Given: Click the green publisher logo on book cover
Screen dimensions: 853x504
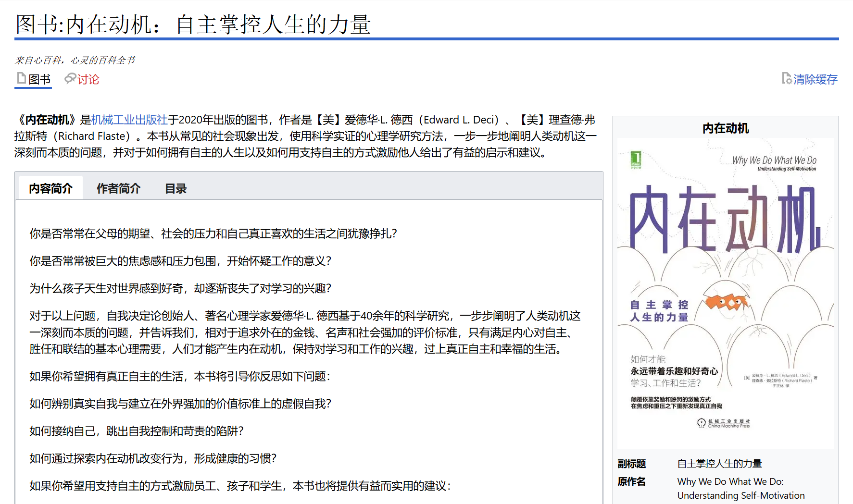Looking at the screenshot, I should pos(636,160).
